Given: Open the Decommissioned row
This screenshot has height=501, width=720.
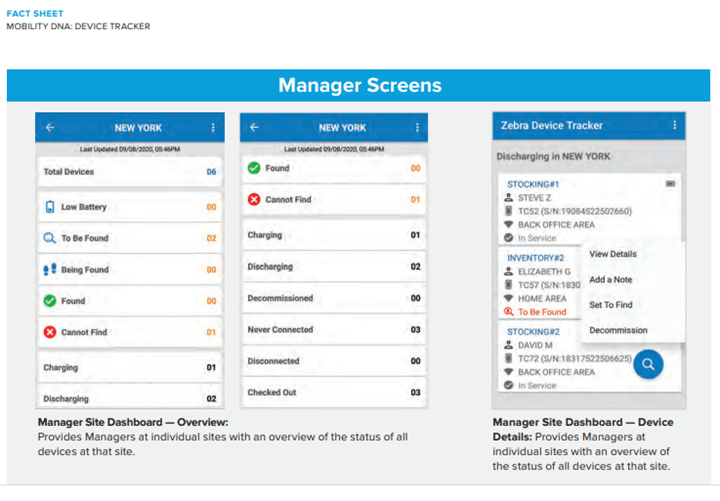Looking at the screenshot, I should point(334,298).
